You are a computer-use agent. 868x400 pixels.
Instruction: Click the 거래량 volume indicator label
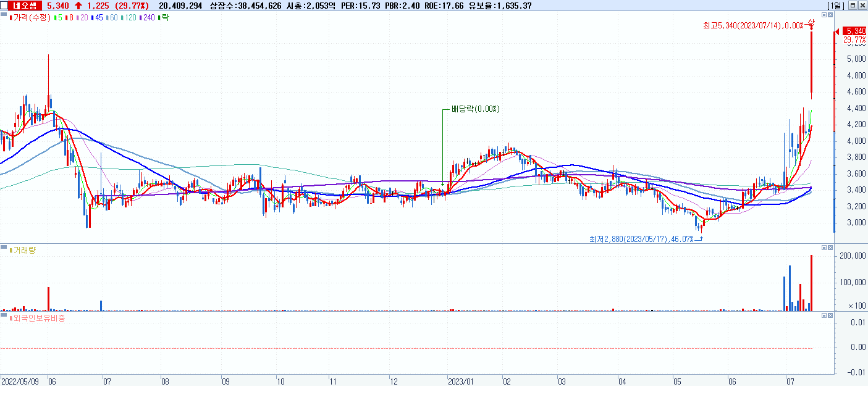pos(23,250)
